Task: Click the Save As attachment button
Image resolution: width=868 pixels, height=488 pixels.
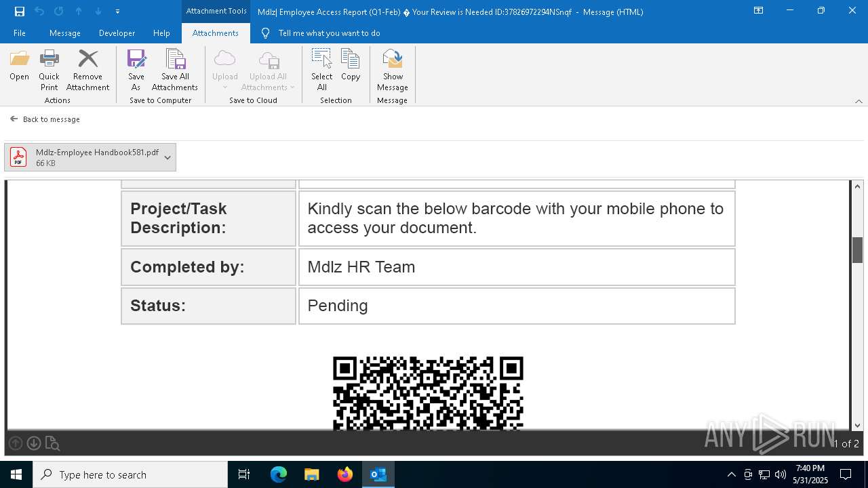Action: click(x=136, y=70)
